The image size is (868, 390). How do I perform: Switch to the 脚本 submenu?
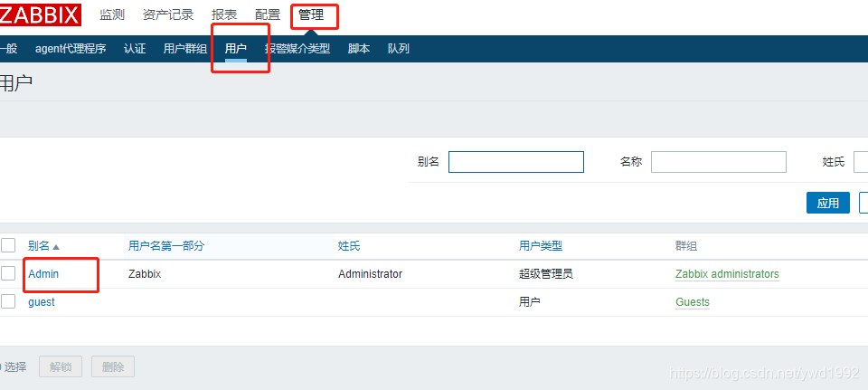click(359, 49)
